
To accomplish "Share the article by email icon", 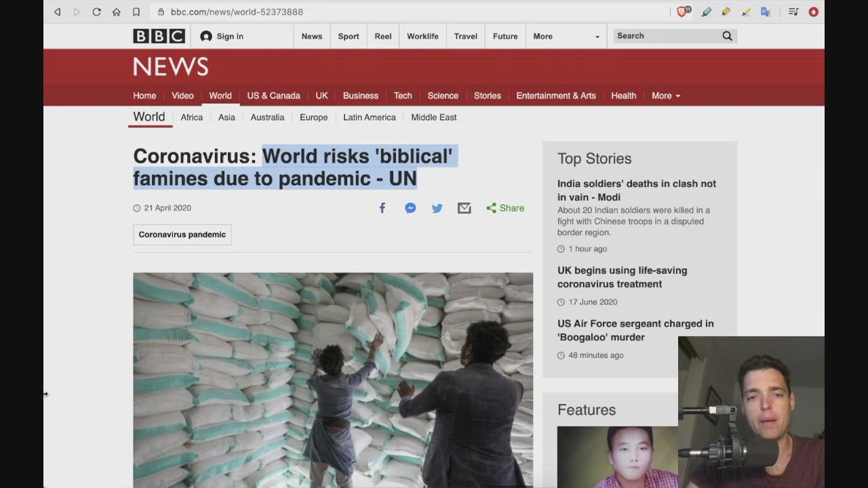I will coord(464,208).
